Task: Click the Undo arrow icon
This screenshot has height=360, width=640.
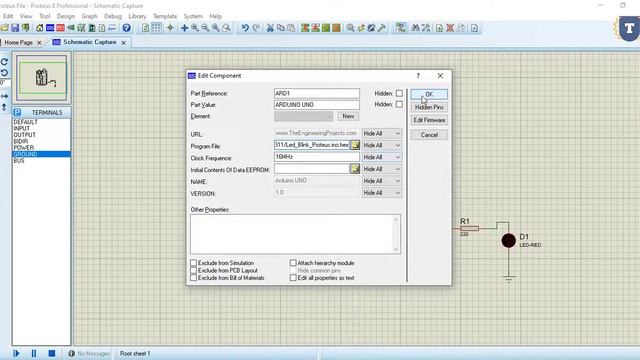Action: point(245,28)
